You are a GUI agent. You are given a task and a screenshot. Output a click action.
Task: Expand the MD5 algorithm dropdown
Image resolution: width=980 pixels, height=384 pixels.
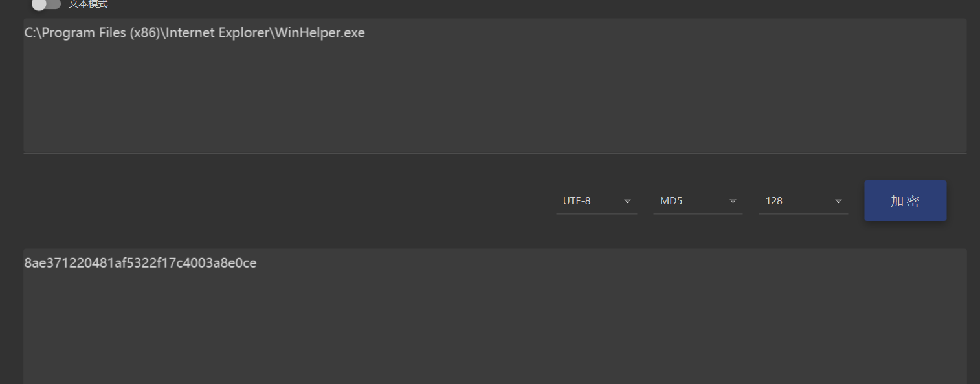click(x=697, y=201)
